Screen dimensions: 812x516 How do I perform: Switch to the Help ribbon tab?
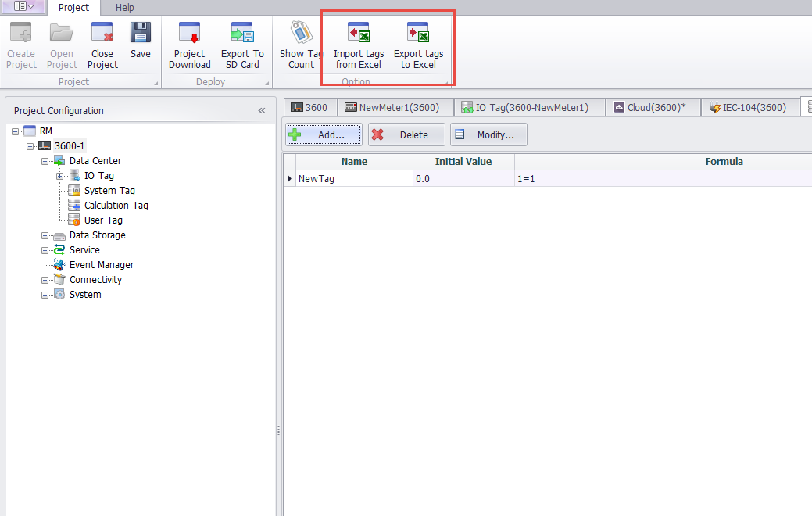(x=125, y=8)
